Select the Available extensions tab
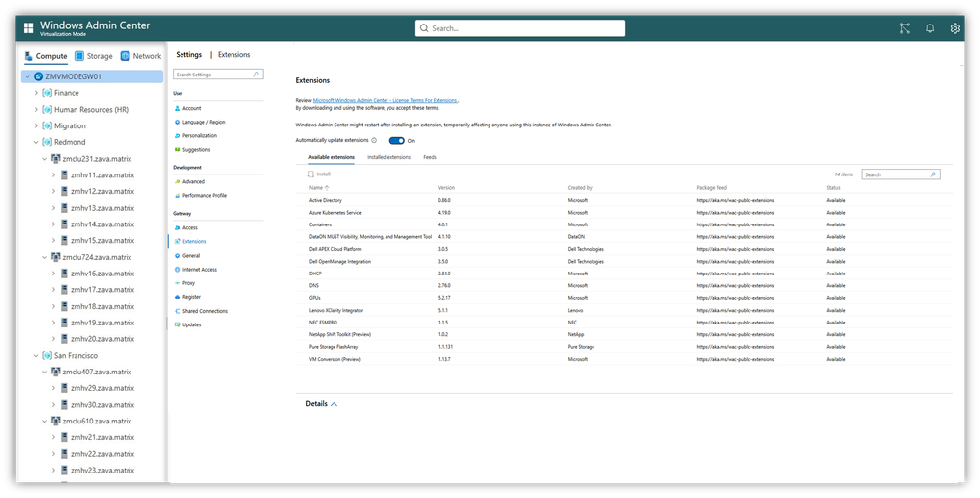The image size is (980, 498). tap(332, 157)
